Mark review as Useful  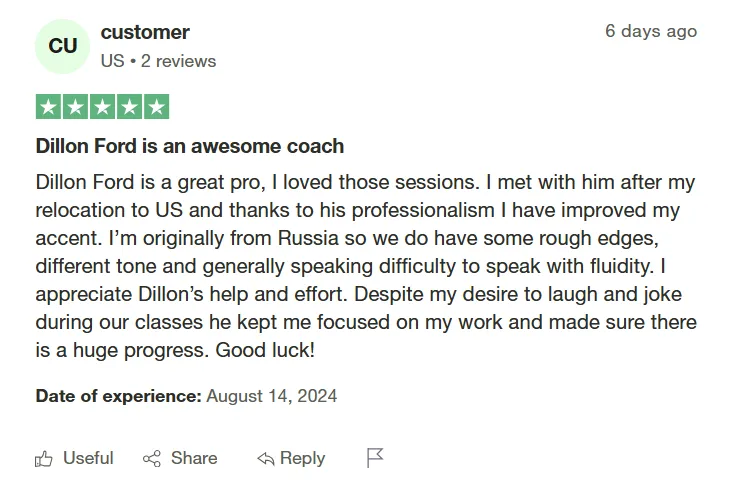click(x=88, y=458)
